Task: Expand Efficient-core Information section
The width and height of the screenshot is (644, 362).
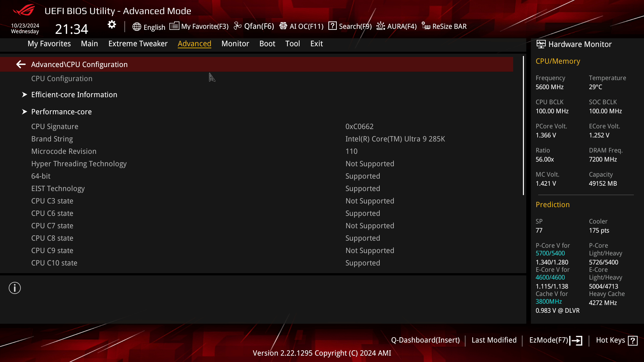Action: click(74, 95)
